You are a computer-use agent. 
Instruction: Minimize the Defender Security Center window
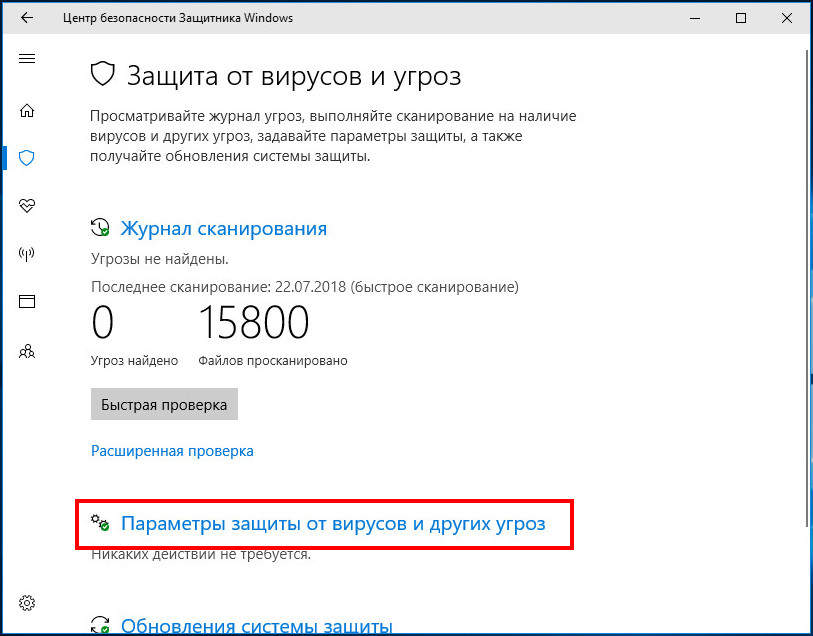click(x=695, y=18)
